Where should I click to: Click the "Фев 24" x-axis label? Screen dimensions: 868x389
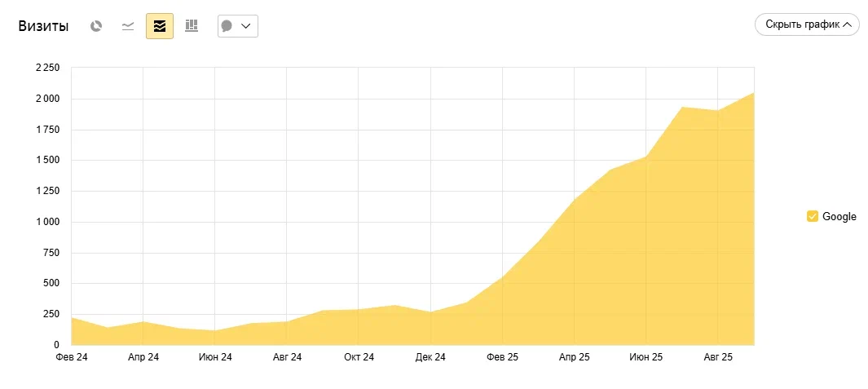click(x=72, y=357)
